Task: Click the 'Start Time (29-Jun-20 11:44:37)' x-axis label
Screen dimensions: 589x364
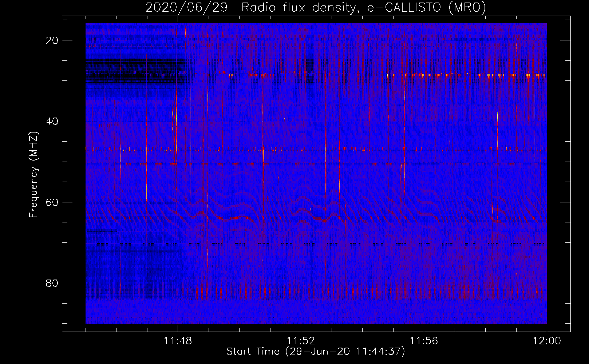Action: [316, 352]
